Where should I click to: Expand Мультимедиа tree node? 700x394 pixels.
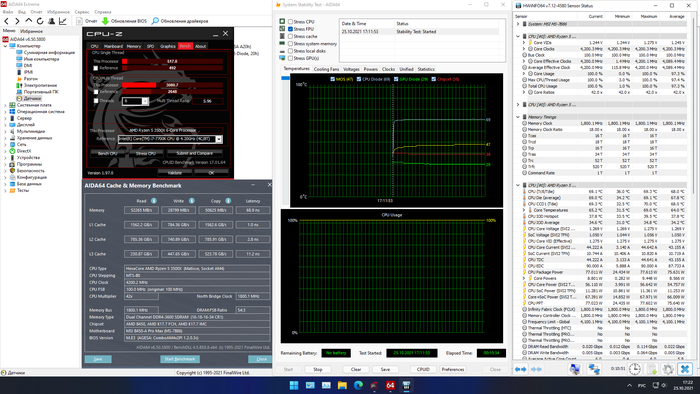coord(5,131)
